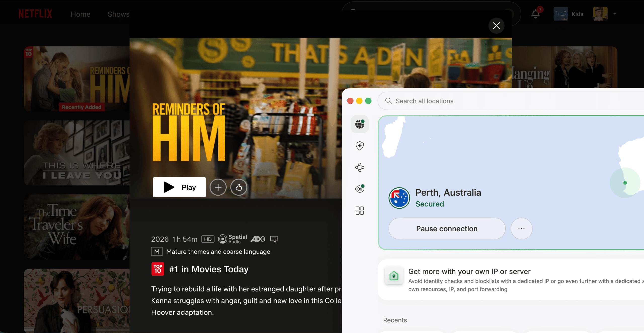Viewport: 644px width, 333px height.
Task: Add Reminders of Him to My List
Action: [218, 187]
